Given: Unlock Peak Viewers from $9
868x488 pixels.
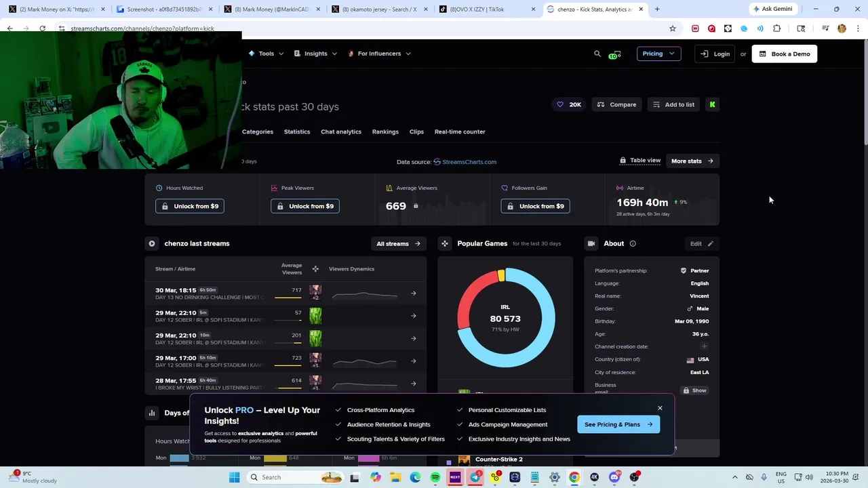Looking at the screenshot, I should (x=305, y=206).
